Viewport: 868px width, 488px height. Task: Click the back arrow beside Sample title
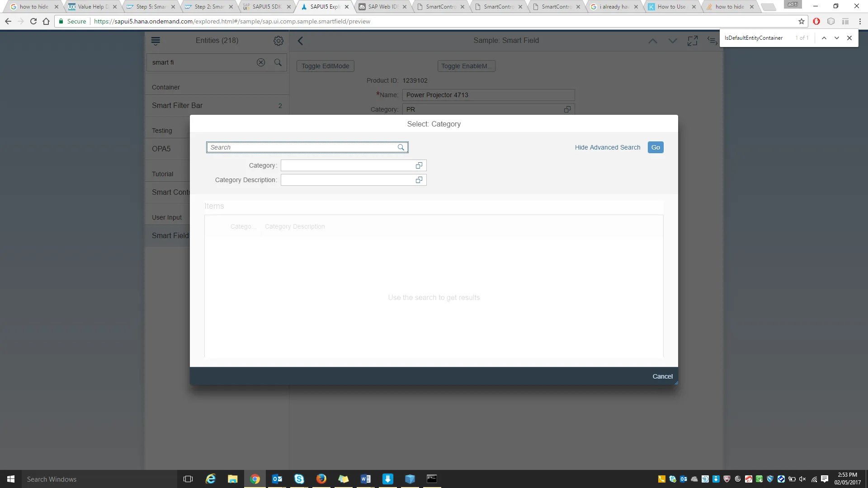tap(300, 41)
